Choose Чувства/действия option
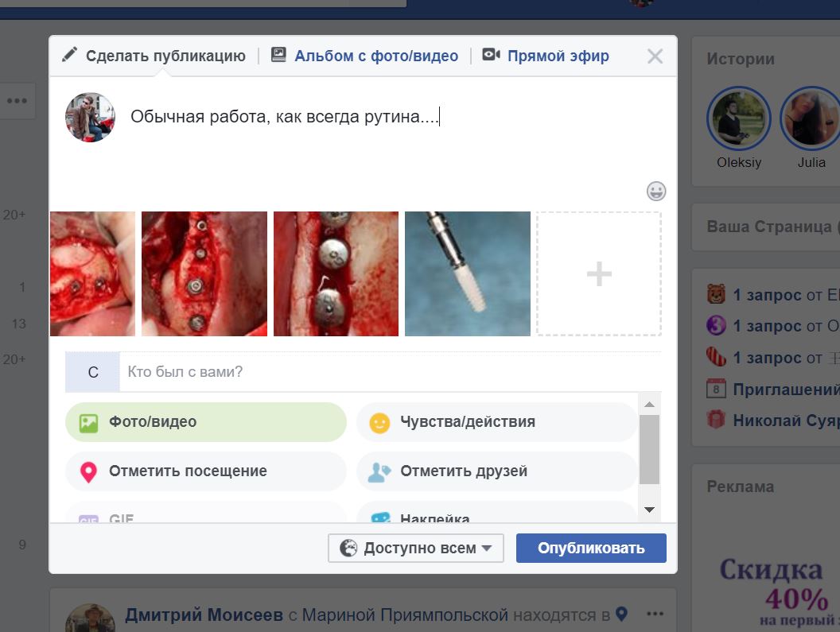Image resolution: width=840 pixels, height=632 pixels. 496,422
